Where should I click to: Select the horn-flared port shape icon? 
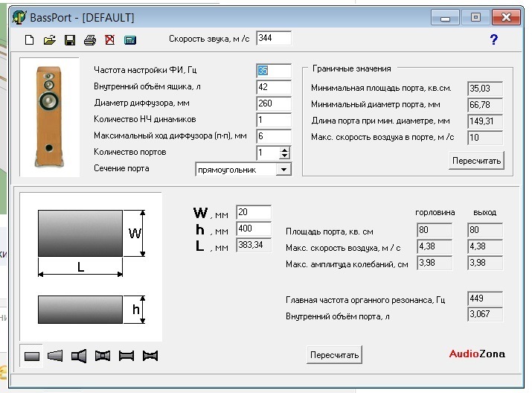pos(79,356)
